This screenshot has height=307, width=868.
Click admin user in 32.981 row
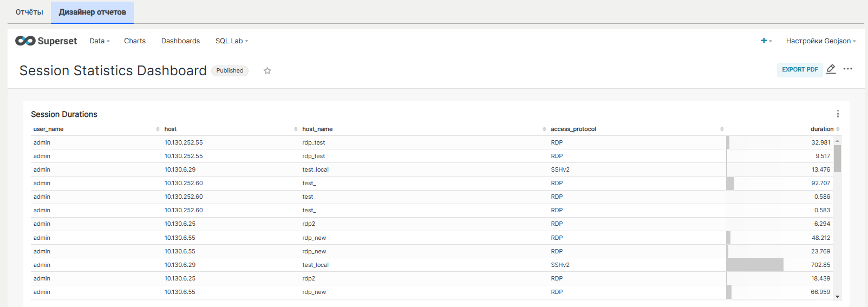42,142
